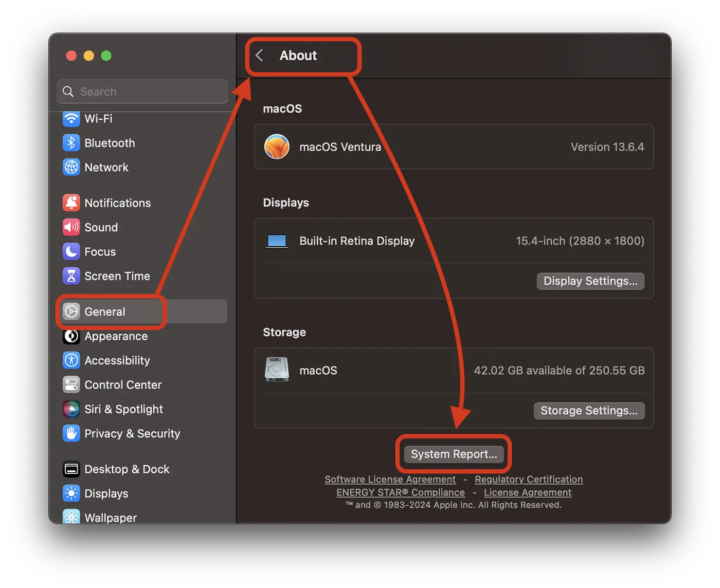Go back using the chevron arrow
Viewport: 720px width, 588px height.
(260, 56)
